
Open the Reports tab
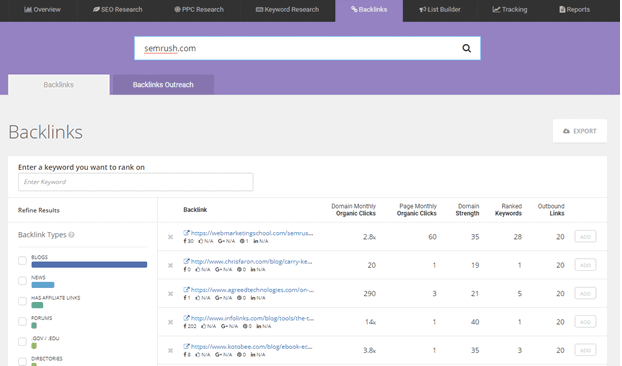(574, 10)
